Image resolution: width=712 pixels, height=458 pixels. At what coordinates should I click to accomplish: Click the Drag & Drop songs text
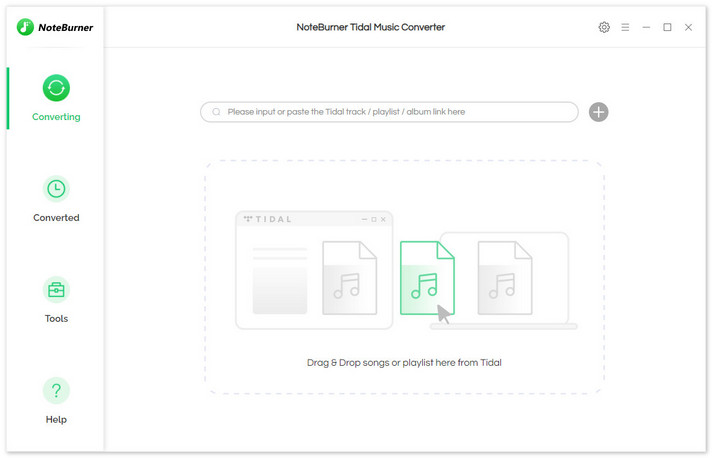(x=404, y=363)
